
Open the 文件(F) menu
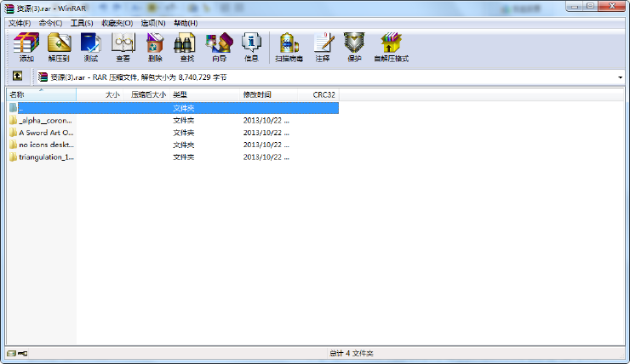[x=20, y=23]
